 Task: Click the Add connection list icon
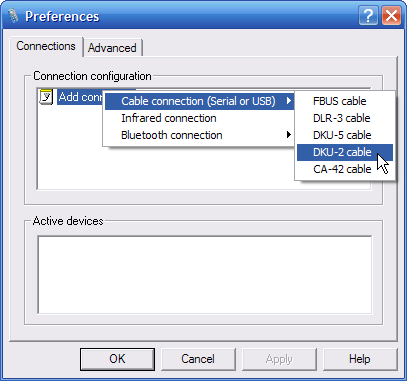point(46,97)
